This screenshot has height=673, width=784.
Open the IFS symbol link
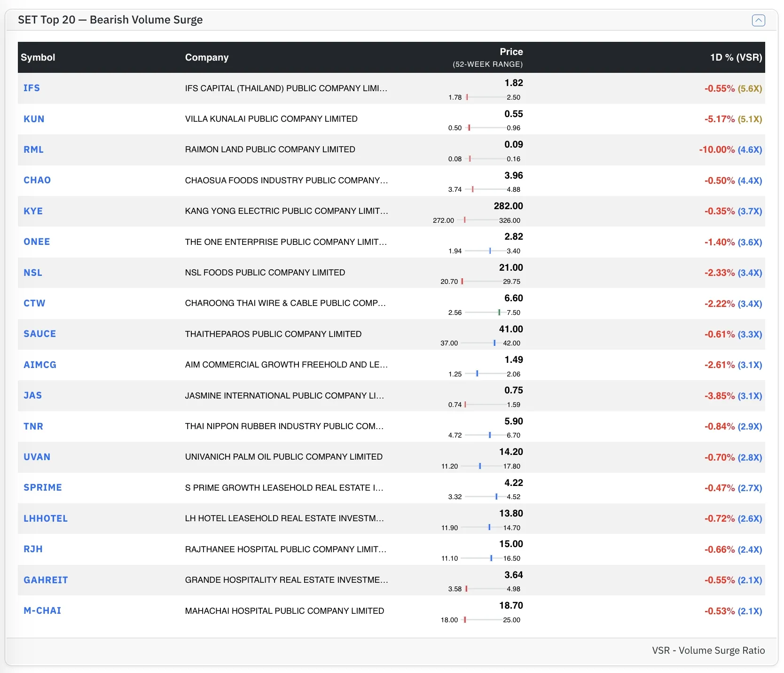tap(31, 88)
